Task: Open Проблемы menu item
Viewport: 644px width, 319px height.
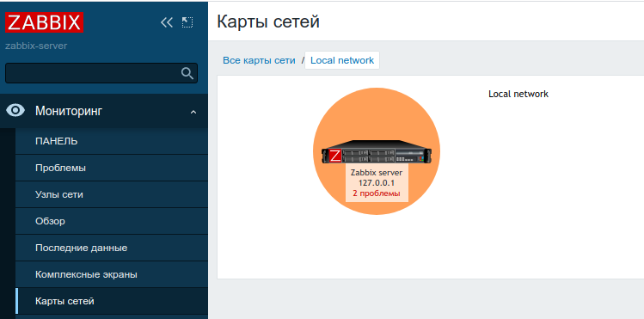Action: point(111,168)
